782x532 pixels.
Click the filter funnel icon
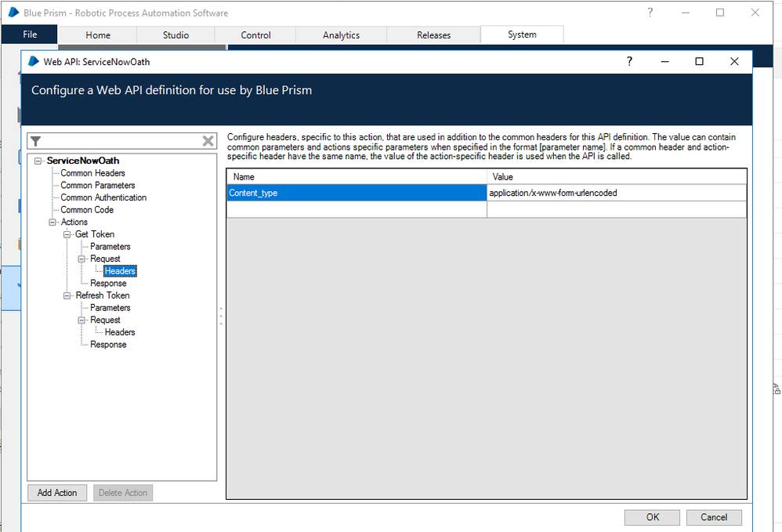(35, 141)
